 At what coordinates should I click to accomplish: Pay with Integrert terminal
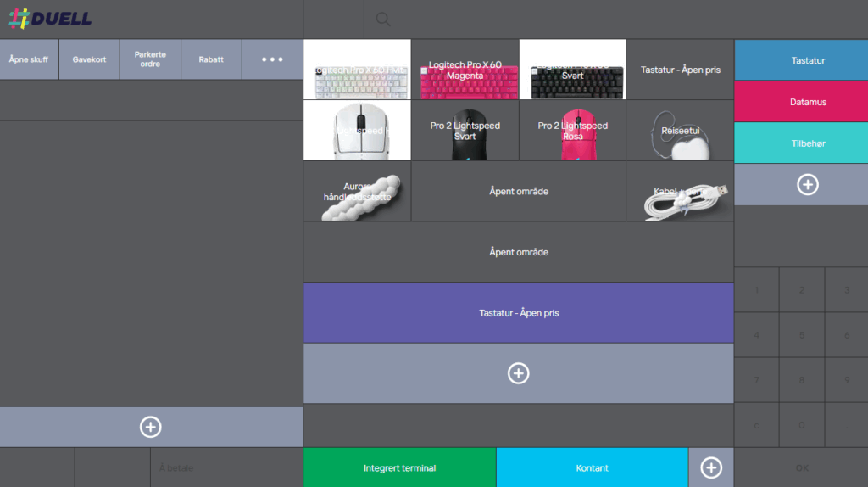point(399,467)
